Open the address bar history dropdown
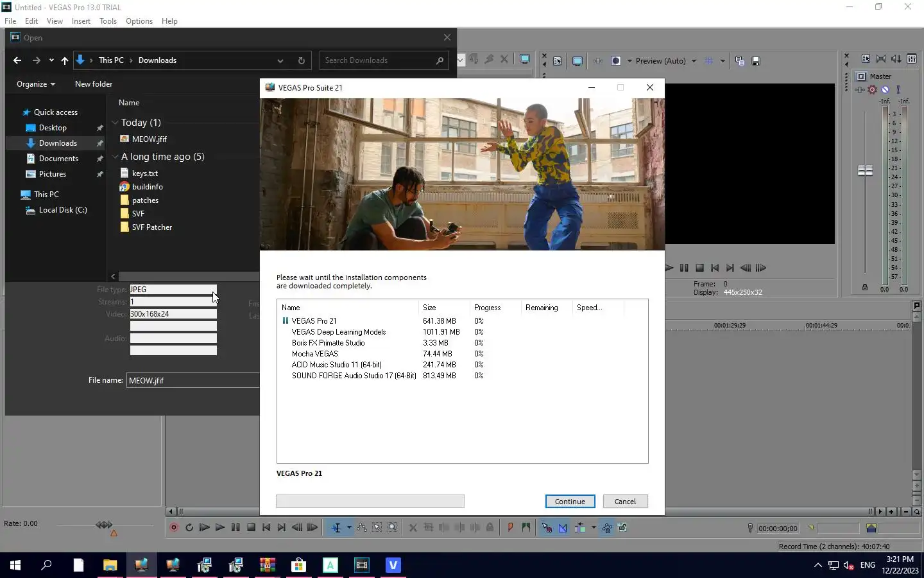The image size is (924, 578). click(x=280, y=60)
